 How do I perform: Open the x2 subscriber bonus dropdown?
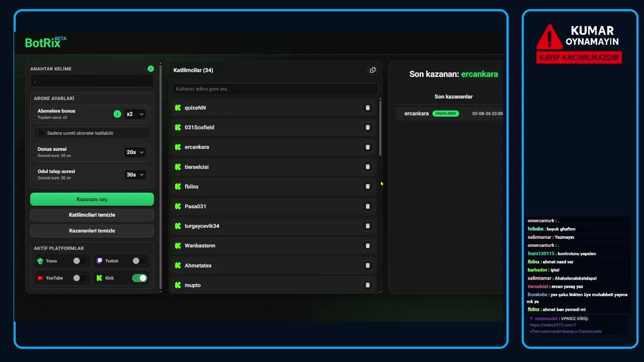[x=135, y=114]
